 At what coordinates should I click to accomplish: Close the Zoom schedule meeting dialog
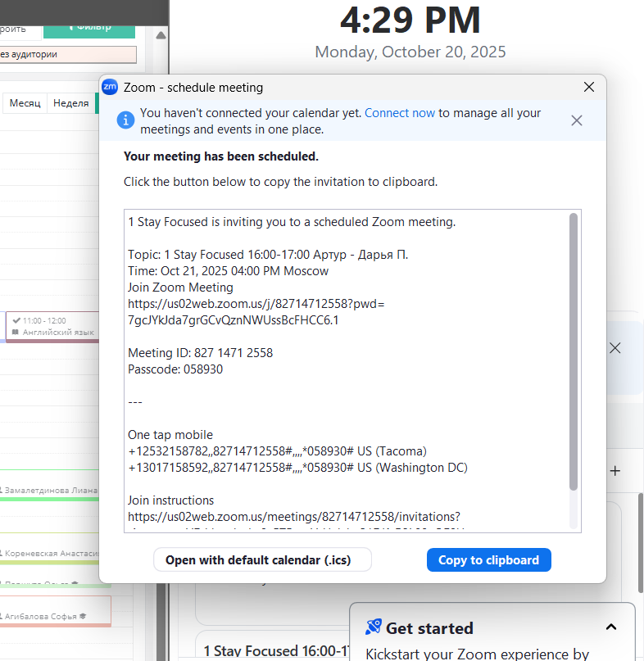(x=589, y=87)
